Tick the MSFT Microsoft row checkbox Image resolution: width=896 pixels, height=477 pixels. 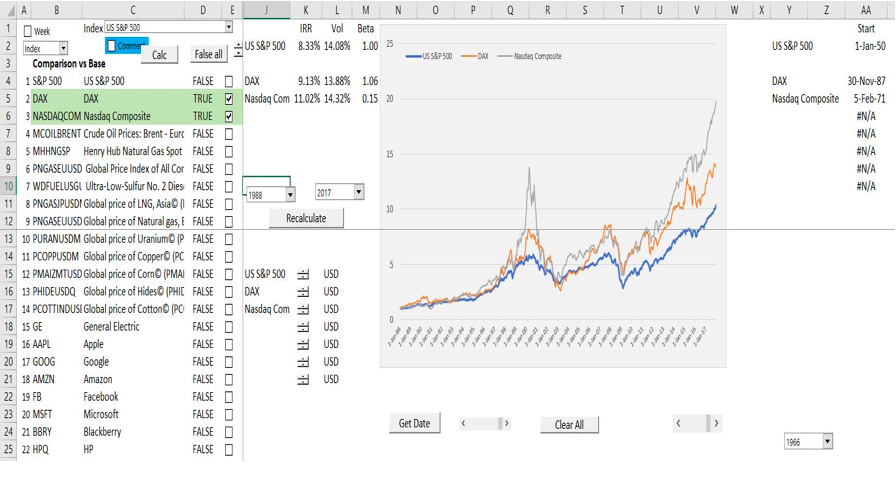(229, 415)
